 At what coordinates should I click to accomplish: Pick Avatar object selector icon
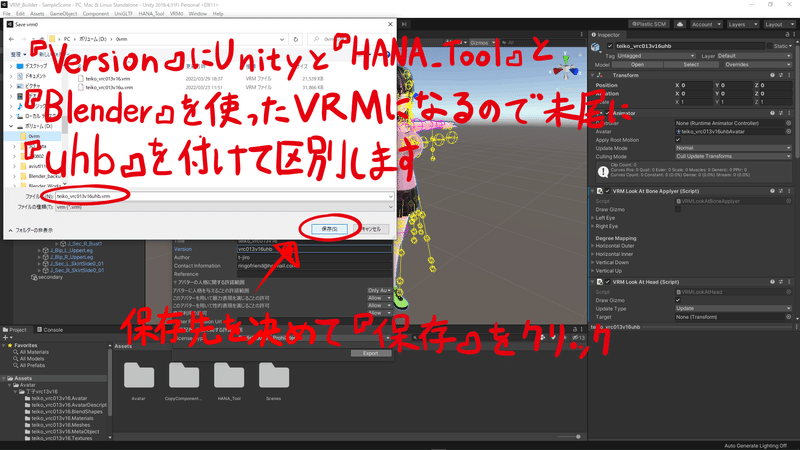point(788,132)
